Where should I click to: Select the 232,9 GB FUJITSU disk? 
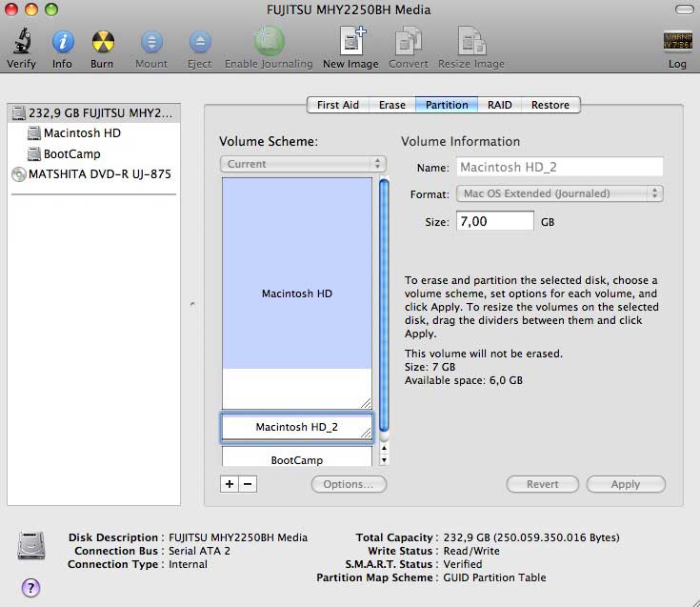(x=93, y=113)
